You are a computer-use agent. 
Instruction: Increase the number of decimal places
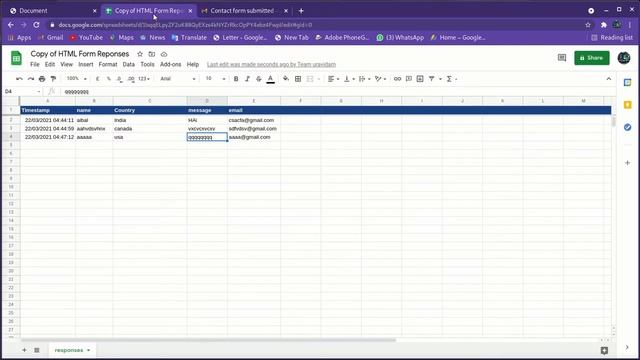131,79
